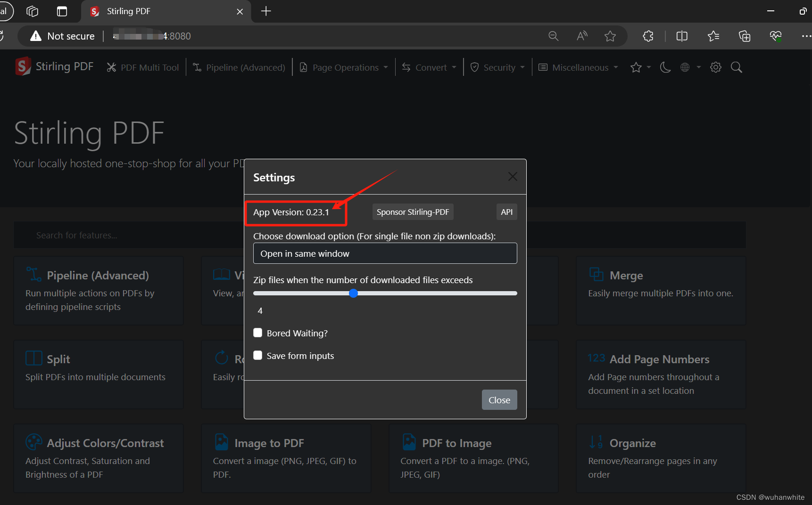This screenshot has width=812, height=505.
Task: Click the browser zoom magnifier icon
Action: 554,36
